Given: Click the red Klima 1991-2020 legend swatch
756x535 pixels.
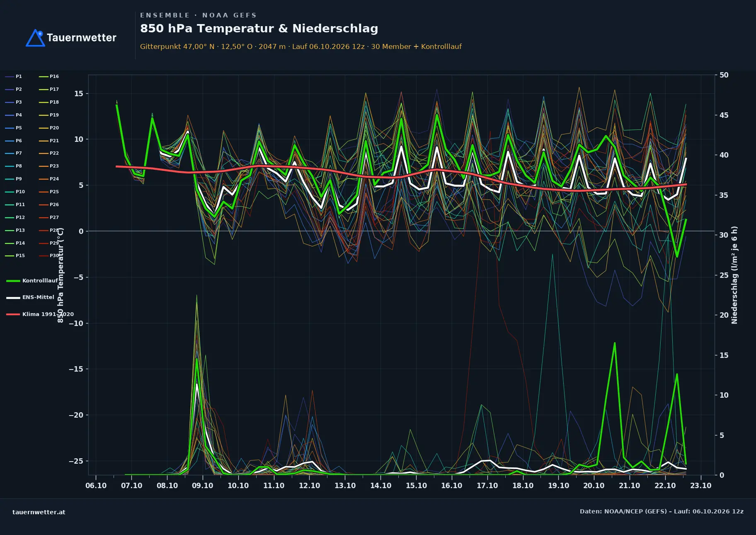Looking at the screenshot, I should click(13, 314).
